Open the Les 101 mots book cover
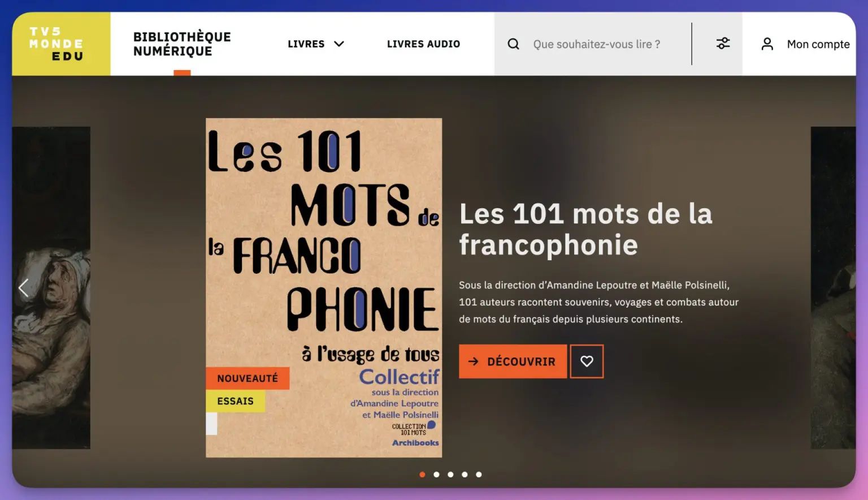The image size is (868, 500). pos(324,287)
